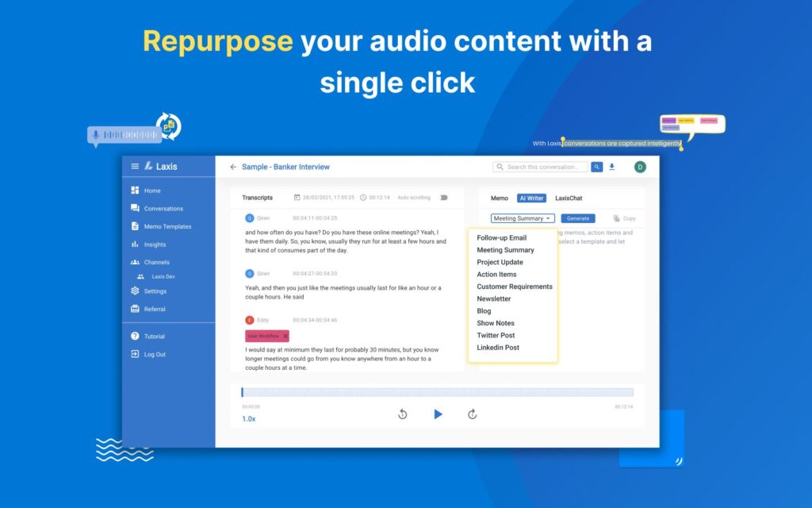Choose Project Update from dropdown list

500,262
